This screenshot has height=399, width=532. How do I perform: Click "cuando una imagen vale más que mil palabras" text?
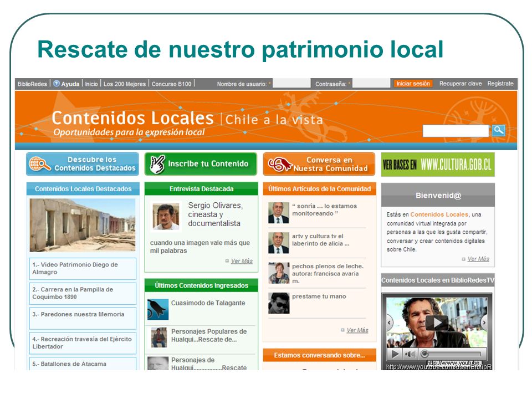pos(200,247)
